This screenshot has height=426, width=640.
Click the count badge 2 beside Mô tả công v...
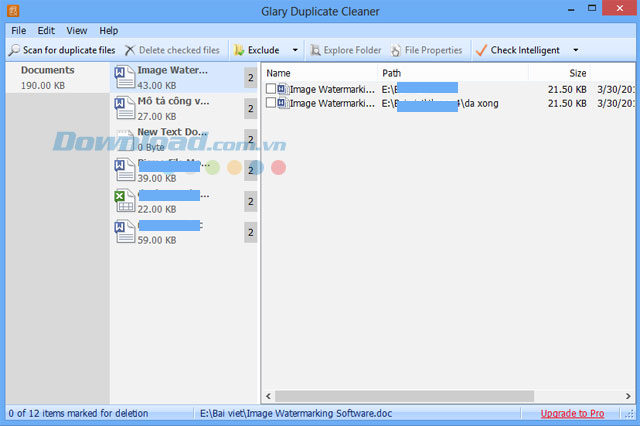(251, 109)
